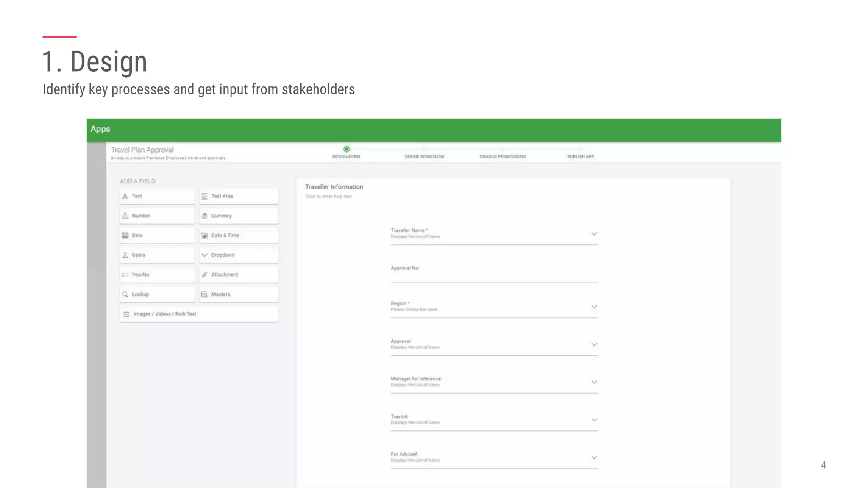Add a Users field icon
868x488 pixels.
125,255
